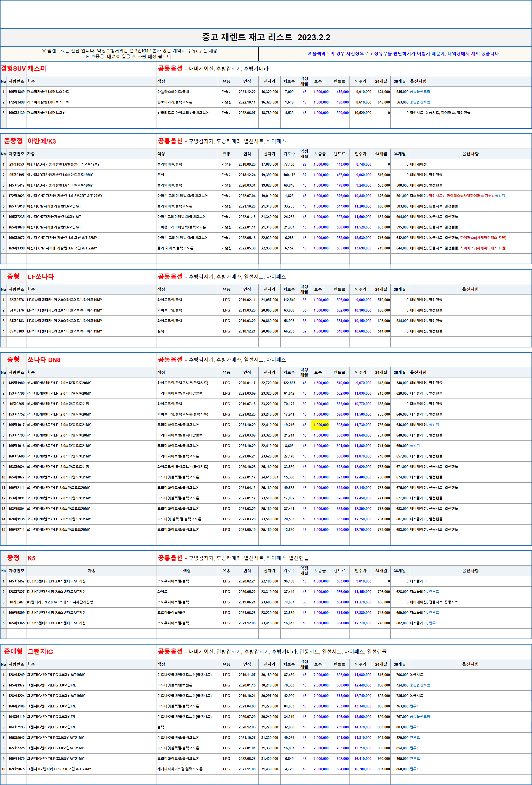This screenshot has height=785, width=532.
Task: Click the '언블리치드 아이보리 / 블랙모노톤' color cell
Action: pos(187,113)
